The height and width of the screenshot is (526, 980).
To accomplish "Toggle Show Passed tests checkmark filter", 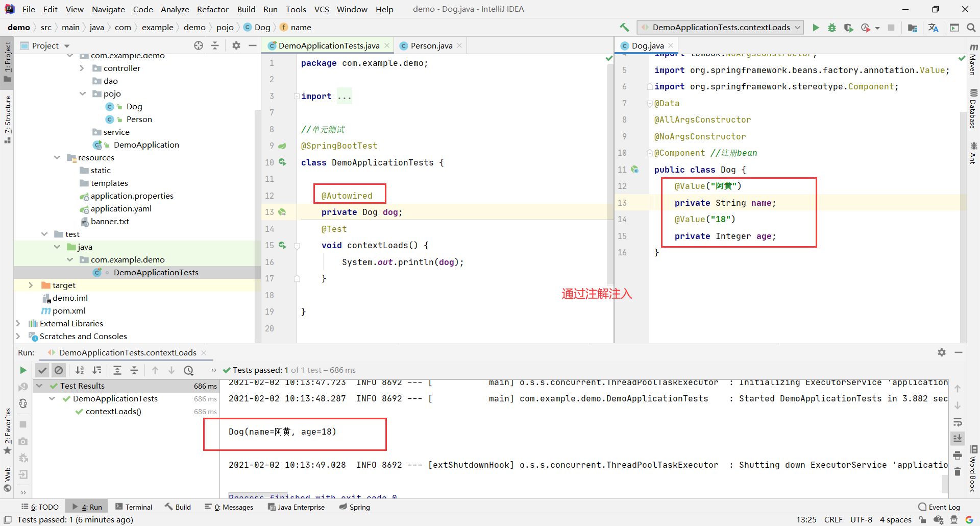I will click(x=42, y=370).
